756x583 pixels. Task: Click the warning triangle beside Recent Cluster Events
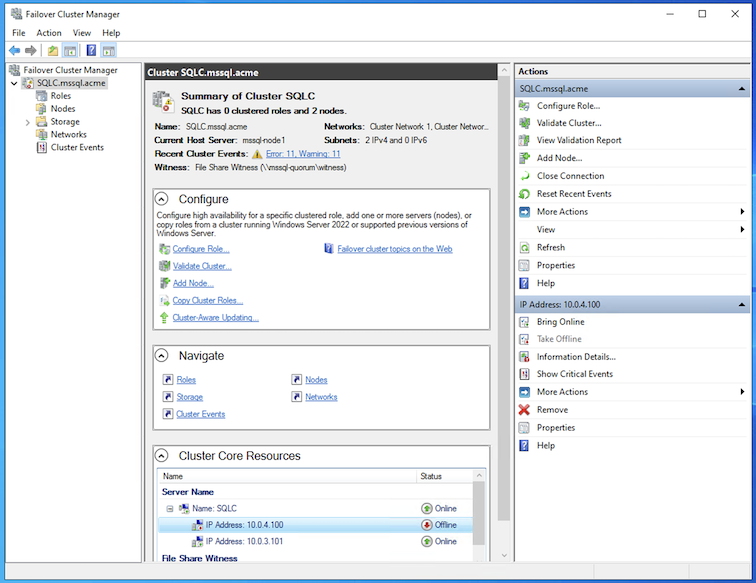pos(257,154)
